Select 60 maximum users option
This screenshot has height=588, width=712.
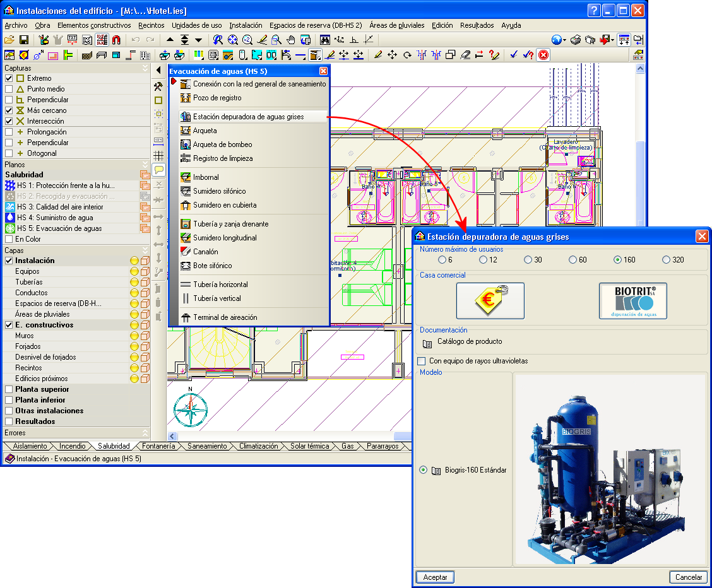pyautogui.click(x=573, y=260)
